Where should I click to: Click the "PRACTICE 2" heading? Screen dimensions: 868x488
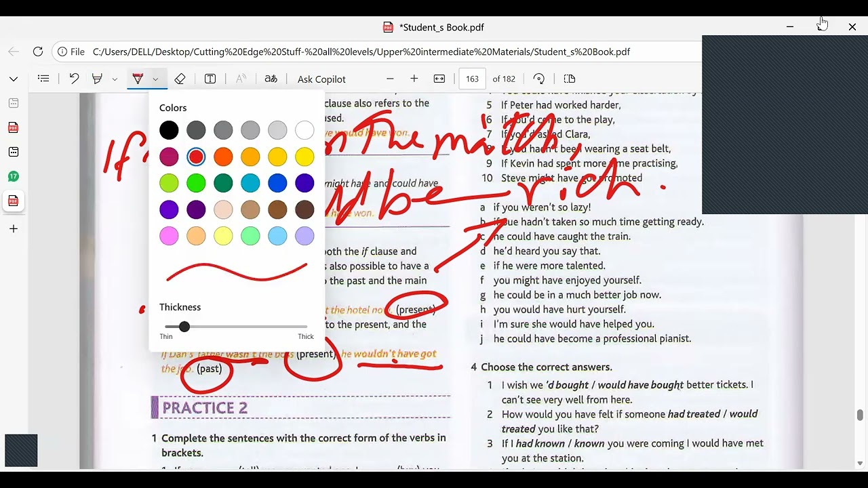(x=205, y=408)
